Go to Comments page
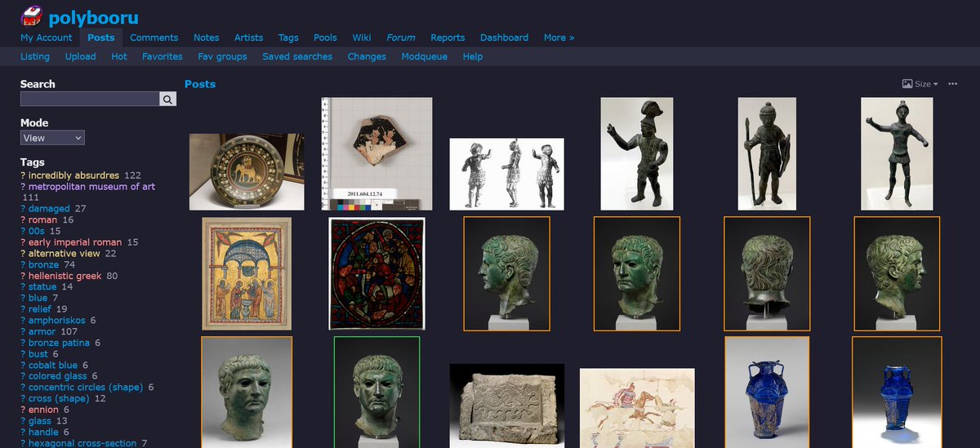Screen dimensions: 980x448 click(154, 38)
